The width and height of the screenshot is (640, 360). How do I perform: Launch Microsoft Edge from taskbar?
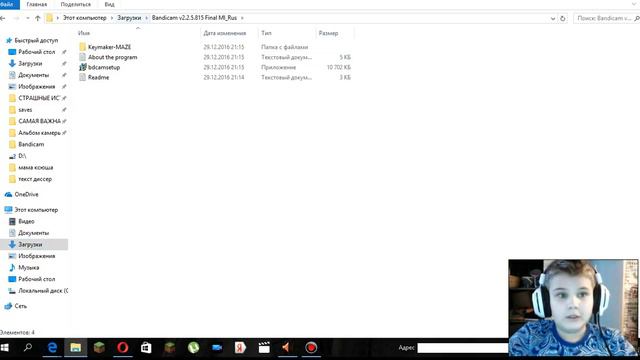tap(52, 348)
